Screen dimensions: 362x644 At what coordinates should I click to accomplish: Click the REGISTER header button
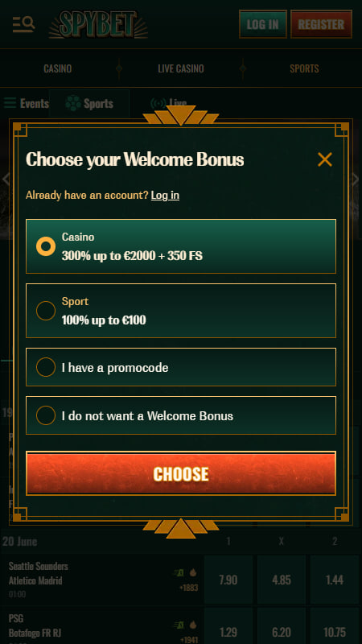click(x=321, y=24)
